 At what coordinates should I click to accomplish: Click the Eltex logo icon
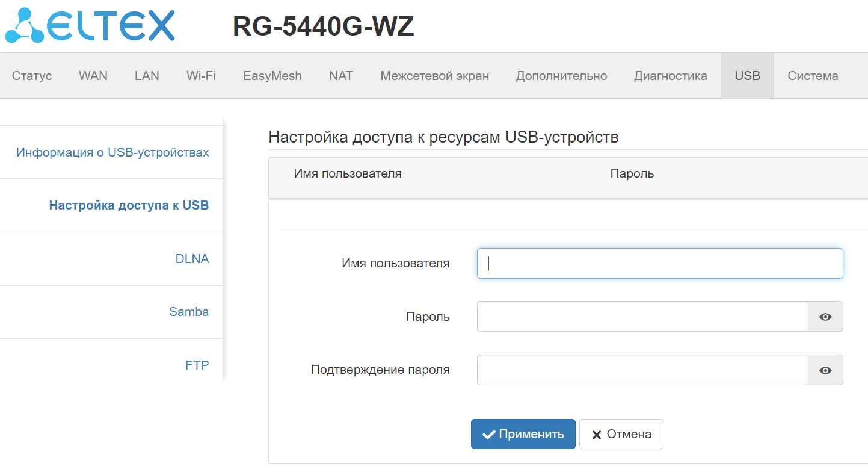coord(25,26)
